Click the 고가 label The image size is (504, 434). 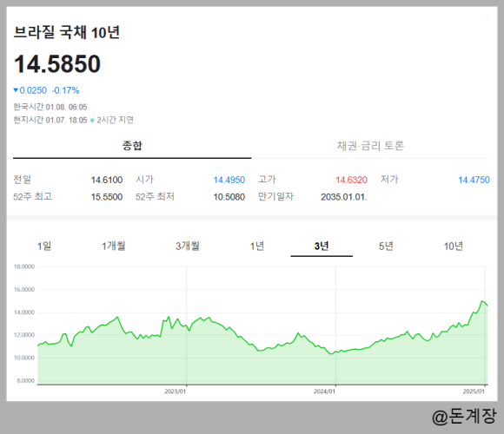(267, 180)
